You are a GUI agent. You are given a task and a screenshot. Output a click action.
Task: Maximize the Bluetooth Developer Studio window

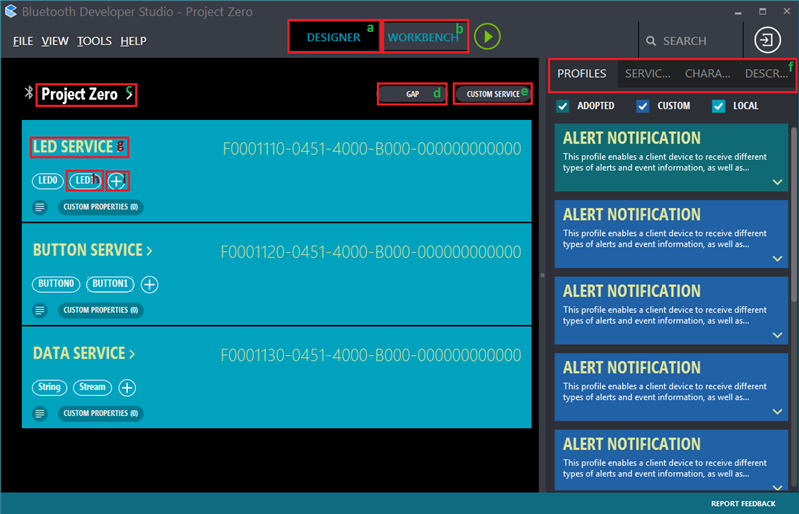coord(762,11)
